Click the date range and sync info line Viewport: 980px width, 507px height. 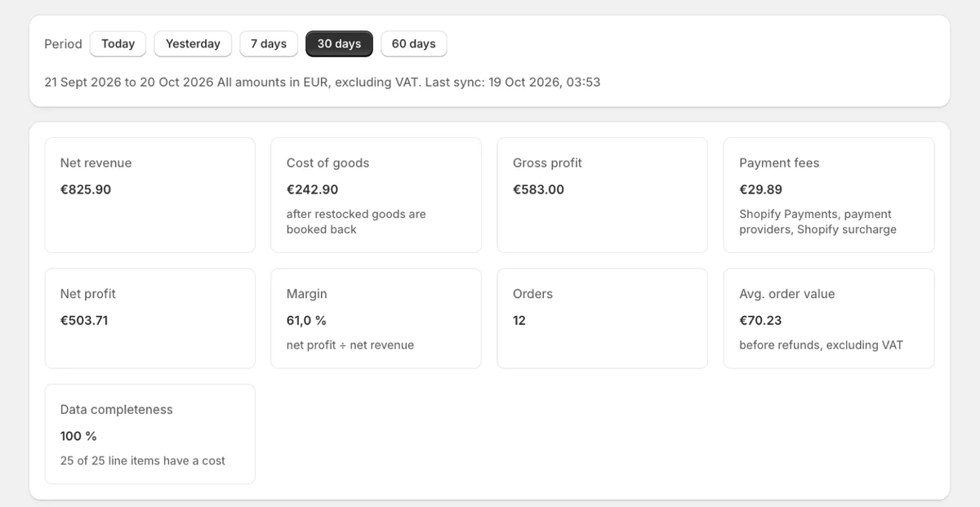coord(323,82)
